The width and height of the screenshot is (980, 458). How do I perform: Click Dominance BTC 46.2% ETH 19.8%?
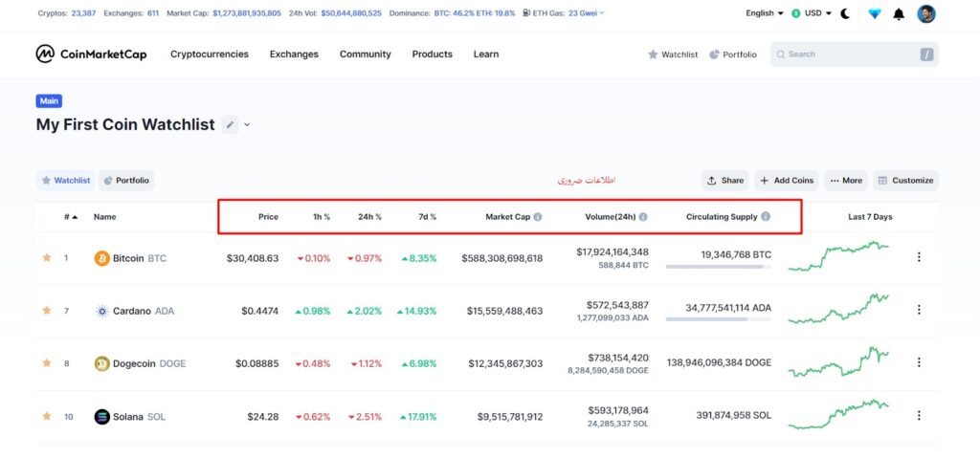(x=475, y=12)
